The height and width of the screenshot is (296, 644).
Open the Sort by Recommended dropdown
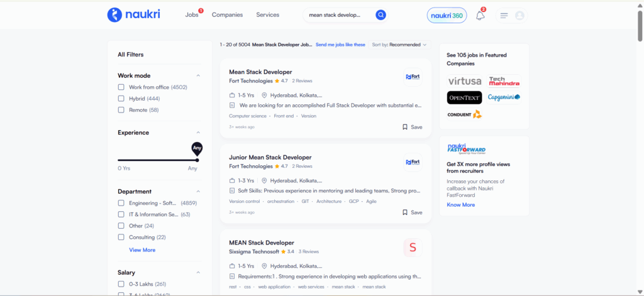(399, 45)
